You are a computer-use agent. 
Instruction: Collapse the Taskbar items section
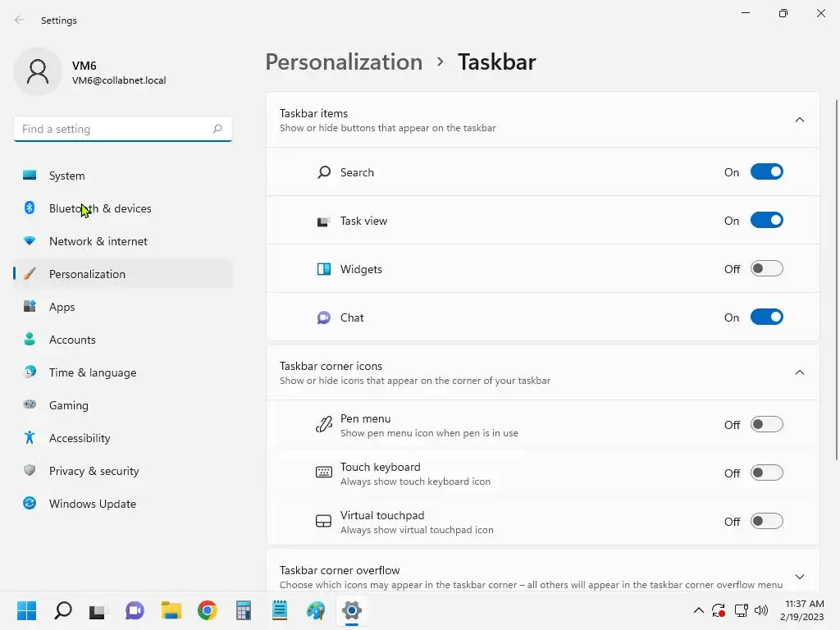pos(799,120)
